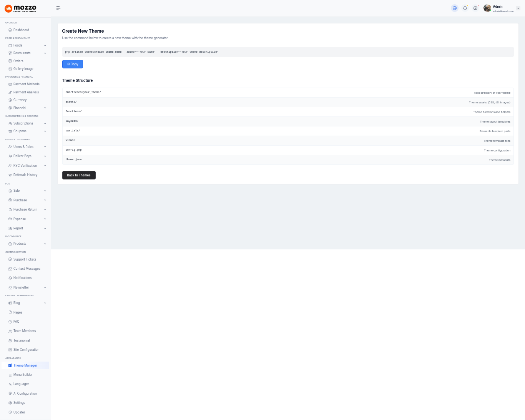
Task: Select Site Configuration in sidebar
Action: coord(26,350)
